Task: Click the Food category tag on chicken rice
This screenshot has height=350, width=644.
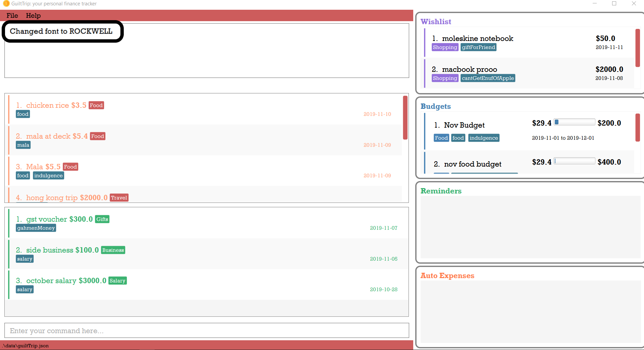Action: point(96,105)
